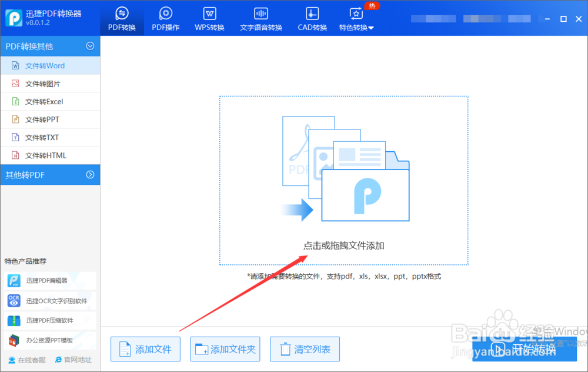The width and height of the screenshot is (588, 372).
Task: Click the PDF操作 gear icon
Action: [165, 14]
